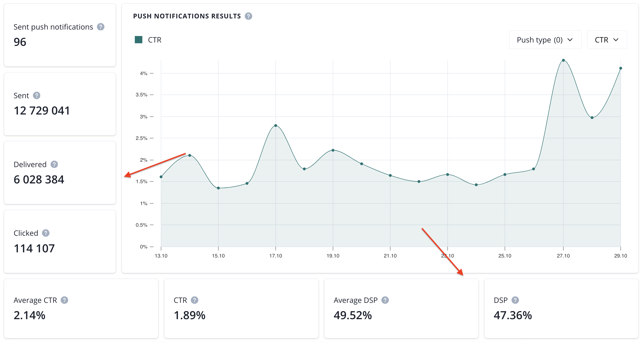Screen dimensions: 644x343
Task: Click the help icon next to DSP
Action: [x=515, y=300]
